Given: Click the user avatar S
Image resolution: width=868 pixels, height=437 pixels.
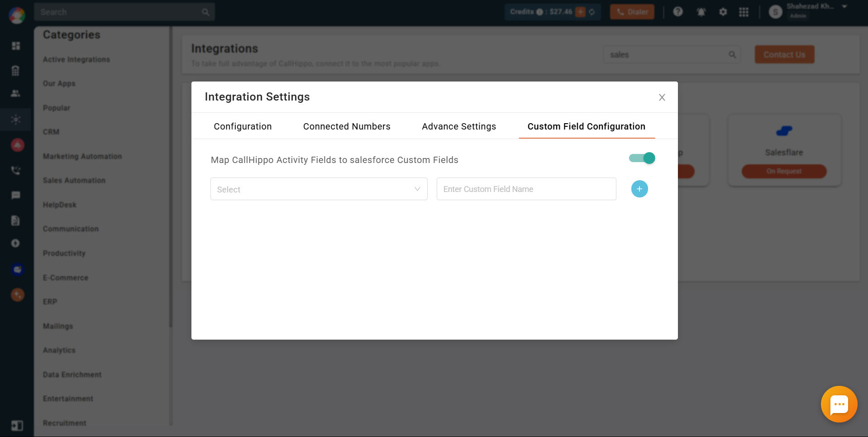Looking at the screenshot, I should [776, 12].
